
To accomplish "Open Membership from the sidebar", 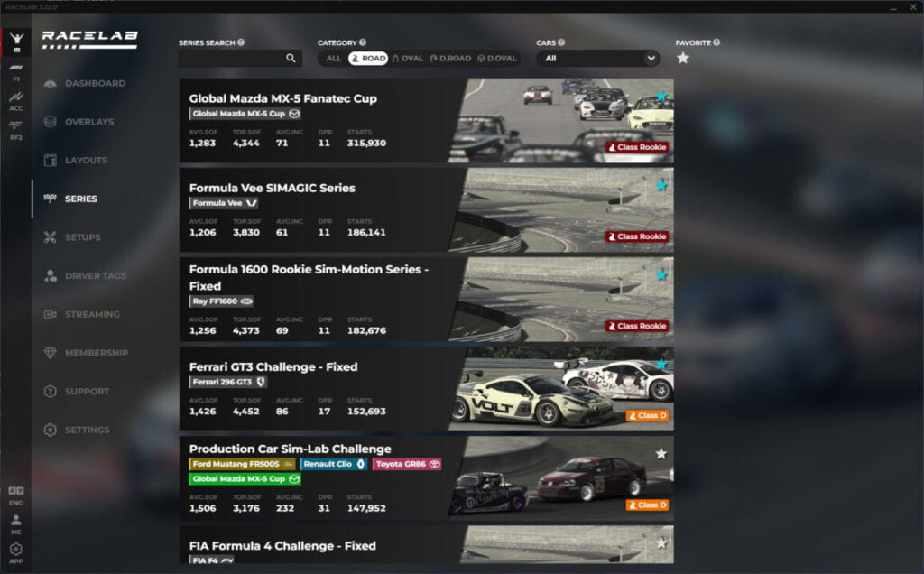I will 86,353.
